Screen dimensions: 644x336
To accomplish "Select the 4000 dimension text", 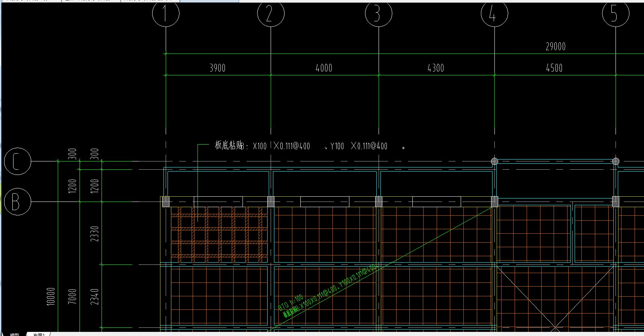I will [x=324, y=68].
